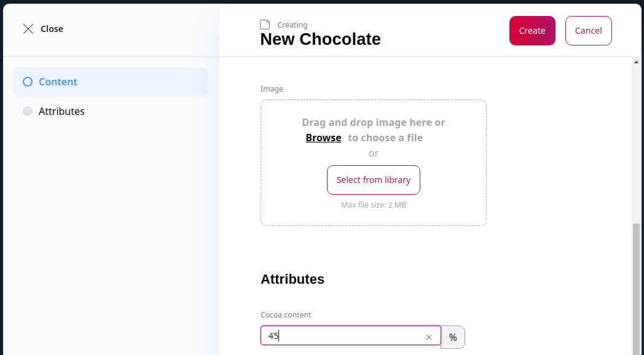Clear the Cocoa content value with the X
Viewport: 644px width, 355px height.
(x=428, y=337)
